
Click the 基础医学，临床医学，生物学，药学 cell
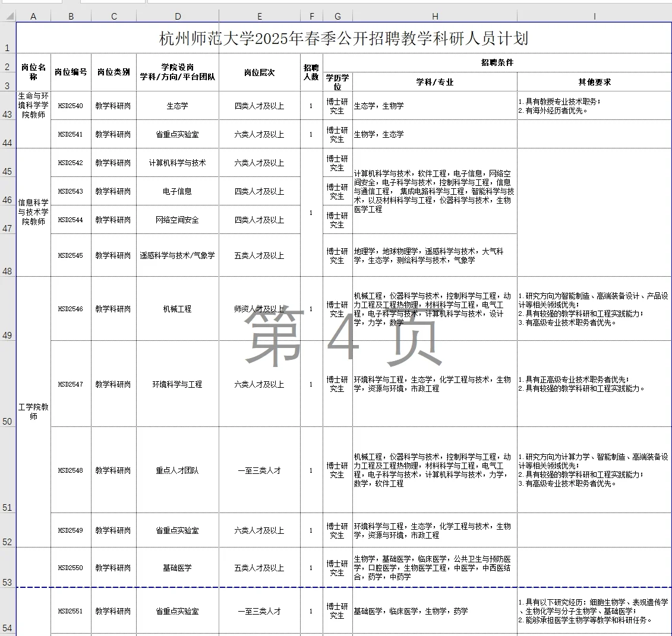point(435,610)
